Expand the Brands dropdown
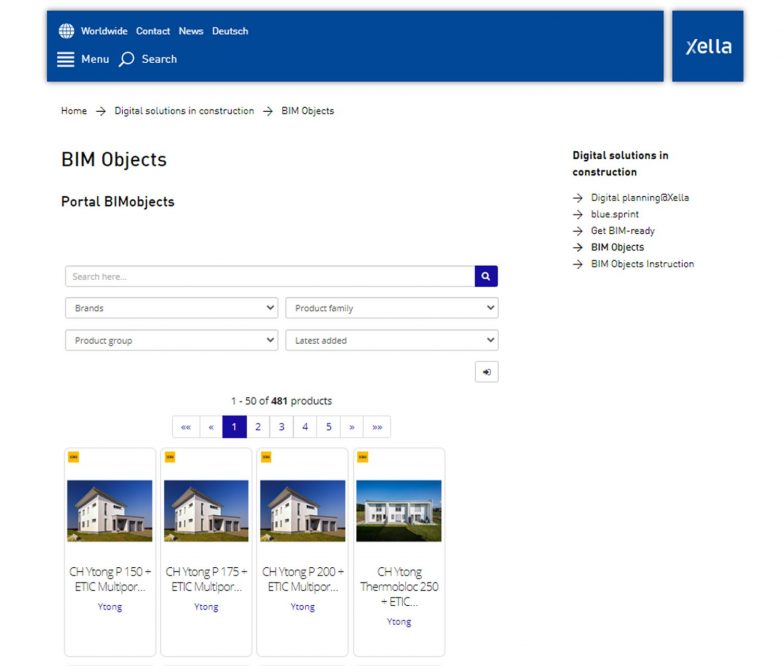This screenshot has height=666, width=782. point(171,308)
